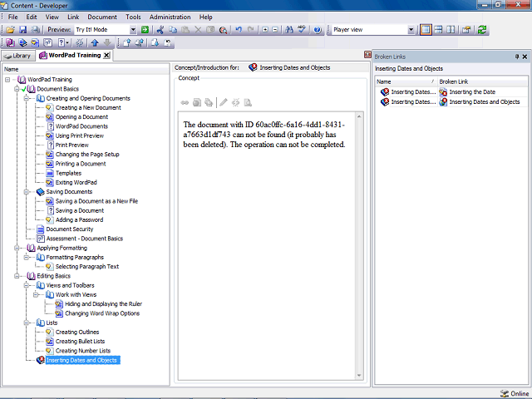Image resolution: width=532 pixels, height=399 pixels.
Task: Click the Print toolbar icon
Action: tap(35, 30)
